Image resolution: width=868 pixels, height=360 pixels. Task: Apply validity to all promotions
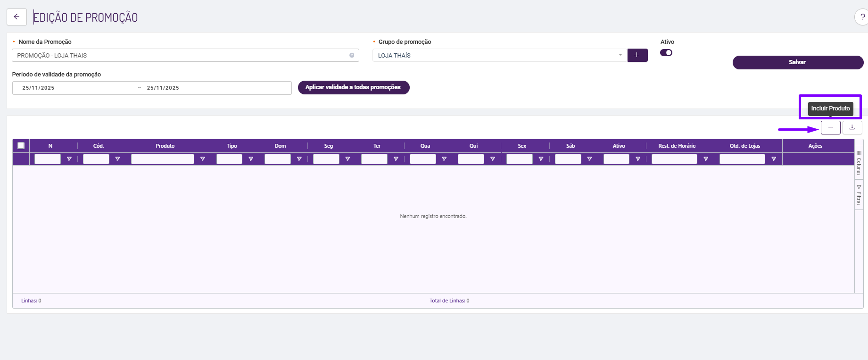(353, 87)
